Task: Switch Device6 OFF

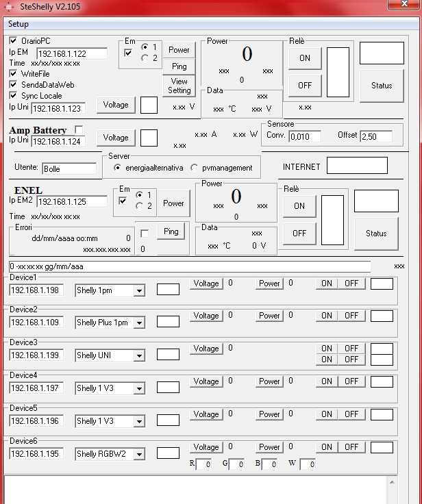Action: point(351,447)
